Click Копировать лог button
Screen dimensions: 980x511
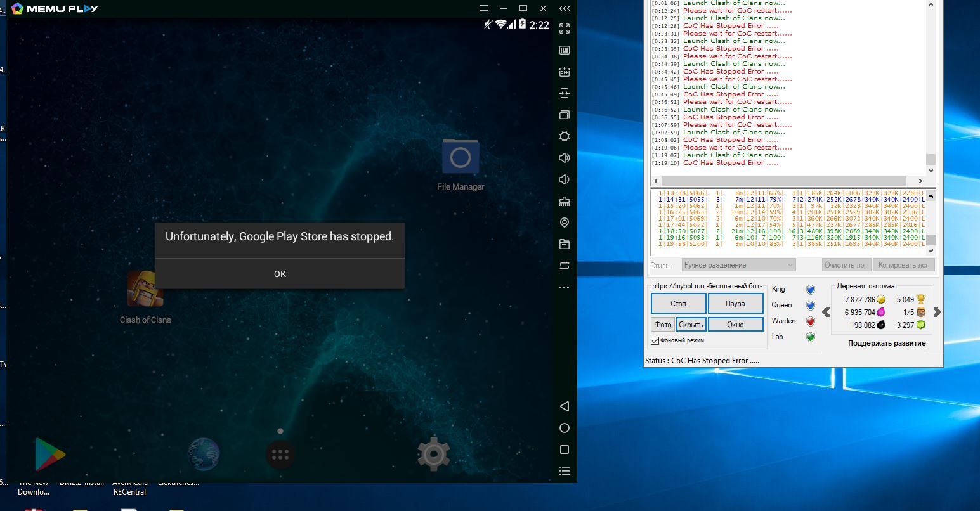pyautogui.click(x=904, y=265)
